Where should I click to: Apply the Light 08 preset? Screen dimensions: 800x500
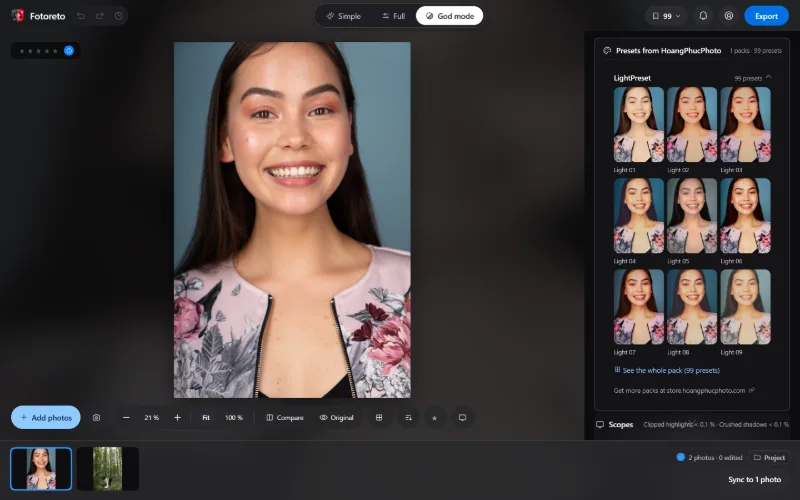coord(692,307)
